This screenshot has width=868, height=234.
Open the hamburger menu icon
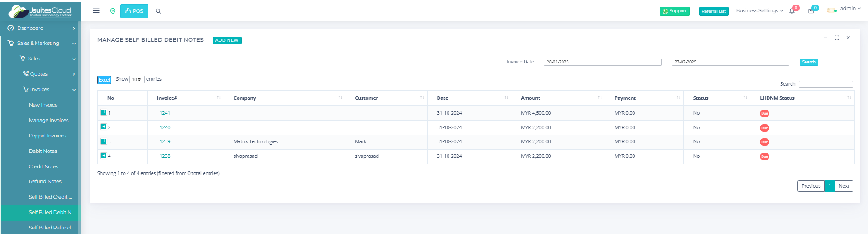click(x=96, y=11)
